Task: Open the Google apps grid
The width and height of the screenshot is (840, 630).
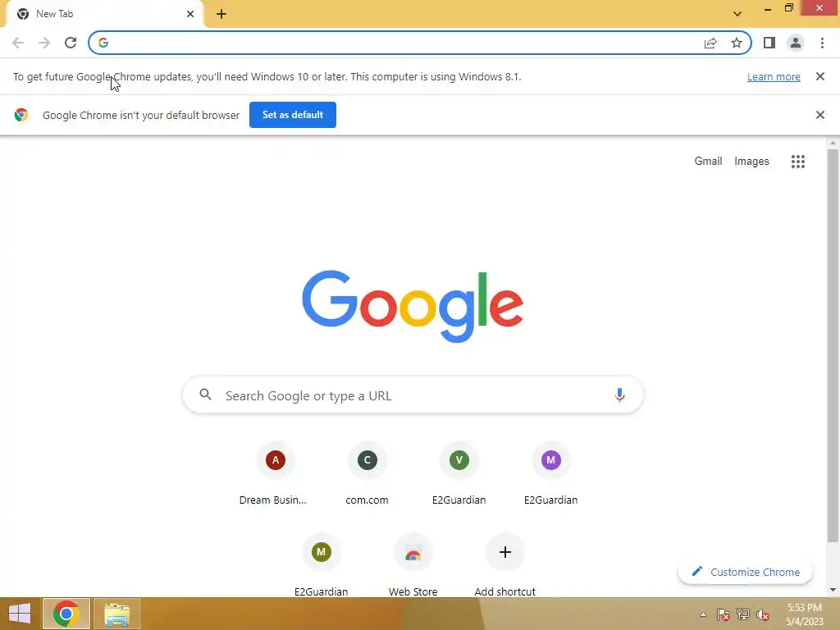Action: [x=797, y=162]
